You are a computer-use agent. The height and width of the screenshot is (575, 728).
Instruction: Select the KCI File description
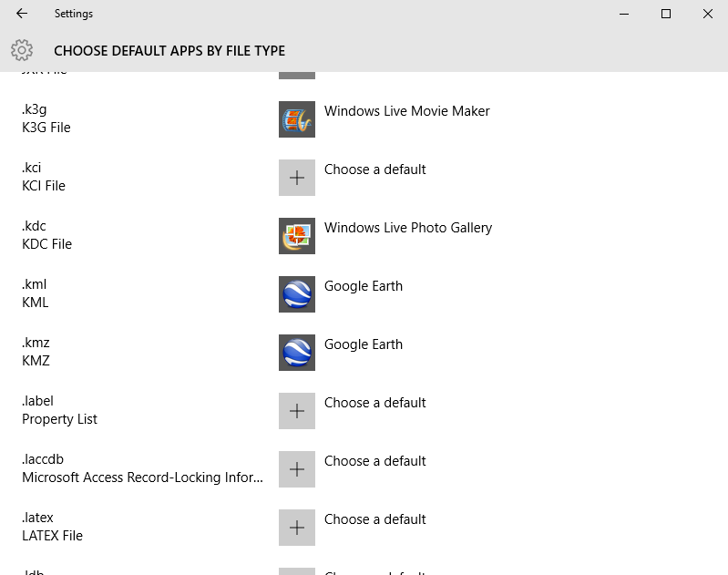point(44,186)
